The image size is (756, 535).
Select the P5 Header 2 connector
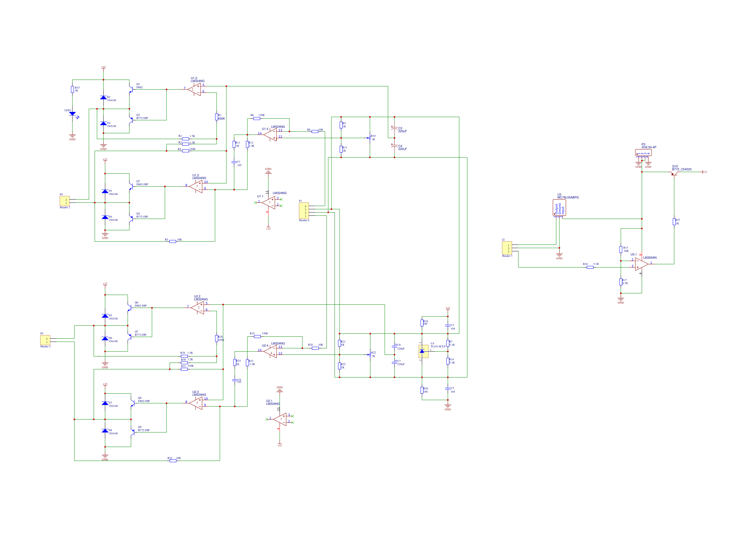(x=45, y=340)
